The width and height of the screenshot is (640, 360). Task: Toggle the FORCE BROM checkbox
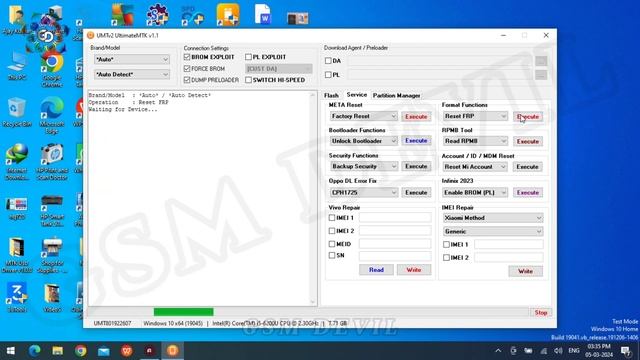pos(187,69)
